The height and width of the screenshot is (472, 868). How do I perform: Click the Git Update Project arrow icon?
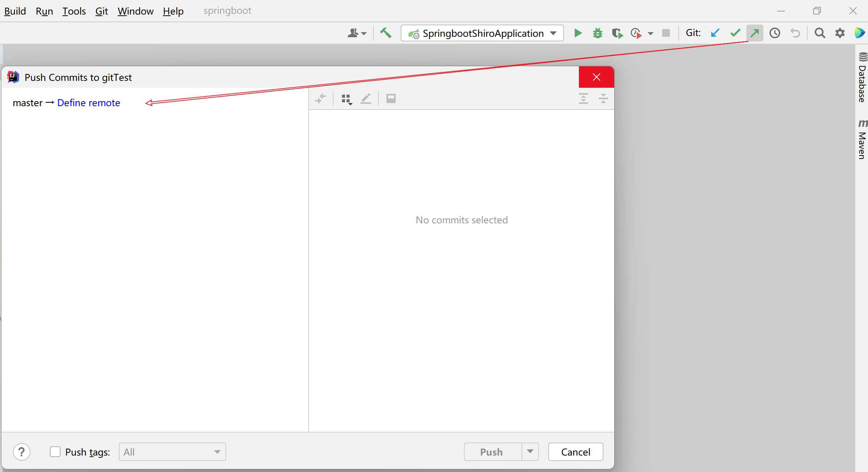(x=715, y=33)
